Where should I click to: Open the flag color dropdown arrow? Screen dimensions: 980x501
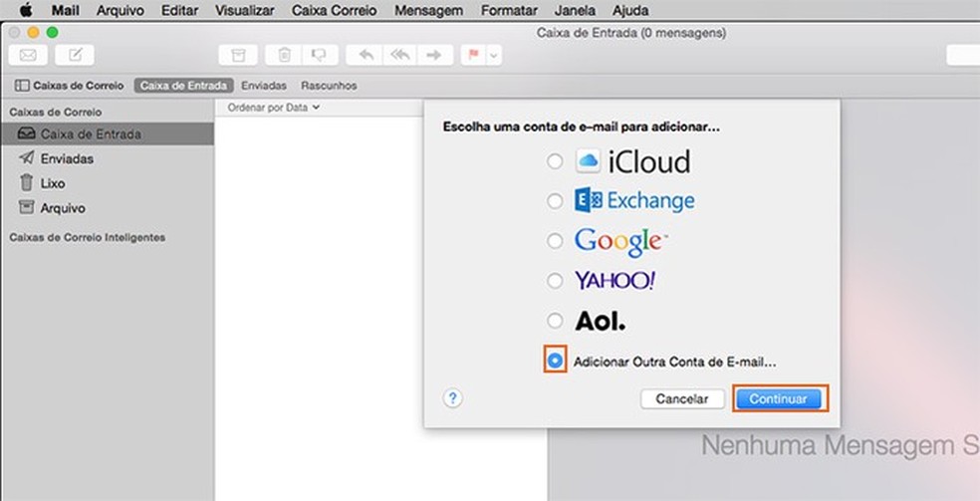point(494,55)
